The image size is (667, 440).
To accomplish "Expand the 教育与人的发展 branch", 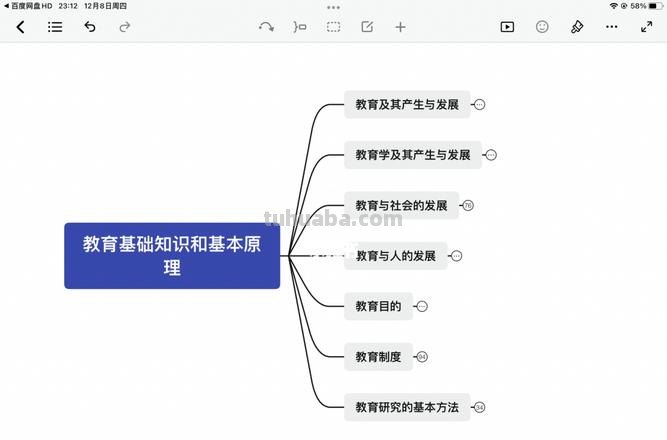I will click(456, 256).
